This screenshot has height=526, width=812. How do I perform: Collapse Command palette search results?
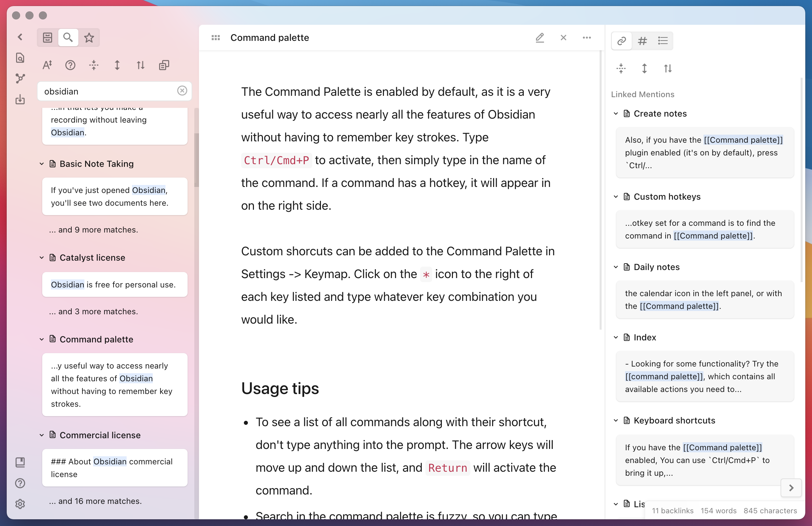42,339
